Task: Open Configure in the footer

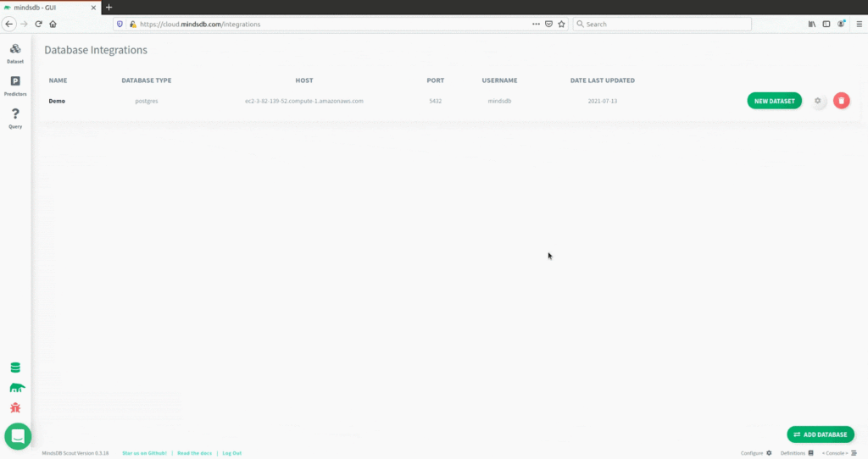Action: pyautogui.click(x=756, y=453)
